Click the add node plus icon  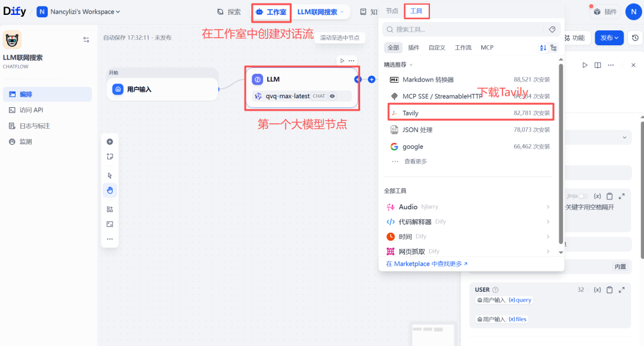(x=110, y=142)
